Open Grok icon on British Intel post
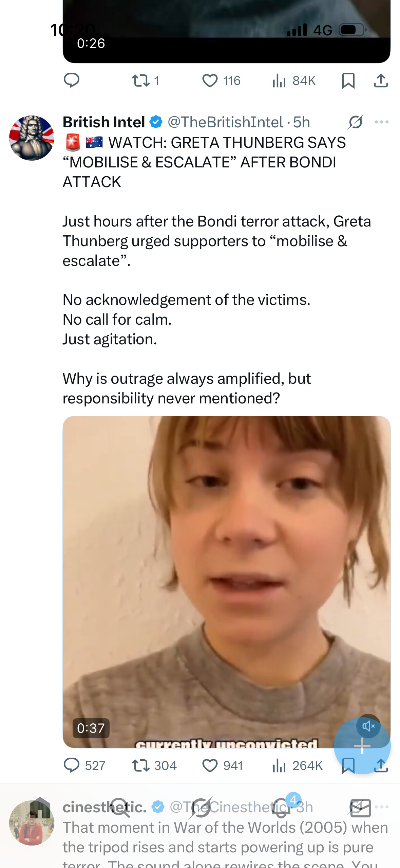 (x=356, y=122)
